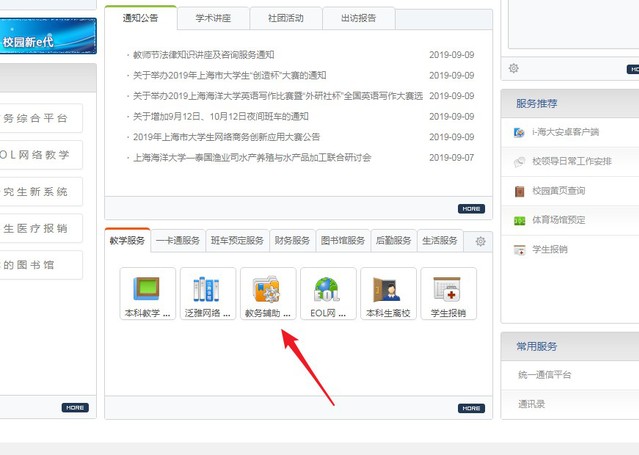Switch to the 一卡通服务 tab
This screenshot has height=455, width=639.
(x=179, y=241)
